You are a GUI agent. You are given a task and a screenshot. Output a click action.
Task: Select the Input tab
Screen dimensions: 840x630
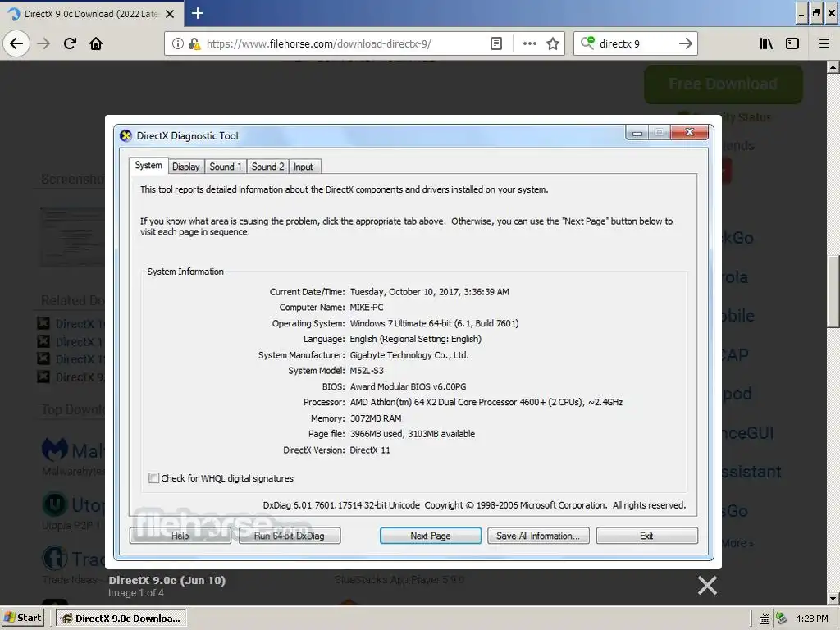tap(304, 167)
